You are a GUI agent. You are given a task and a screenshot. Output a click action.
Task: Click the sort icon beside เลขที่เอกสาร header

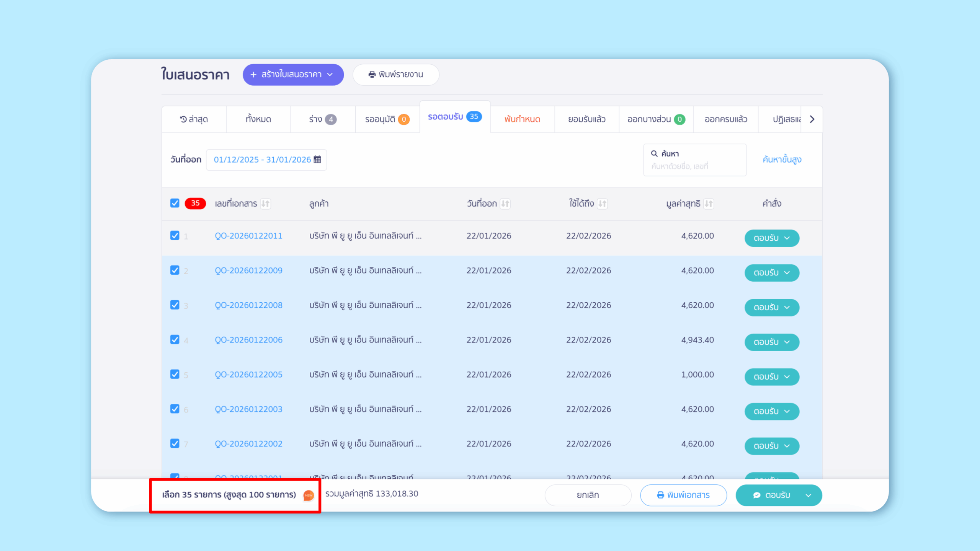[x=265, y=204]
